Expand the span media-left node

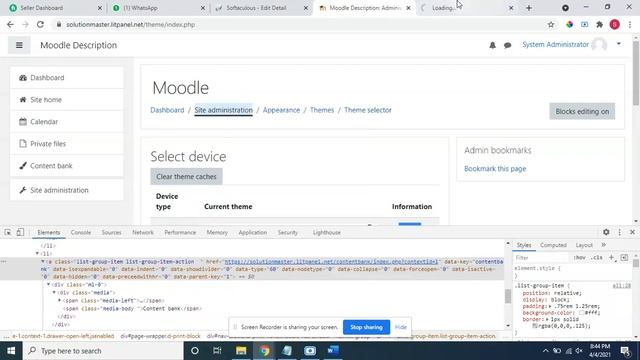pyautogui.click(x=60, y=300)
